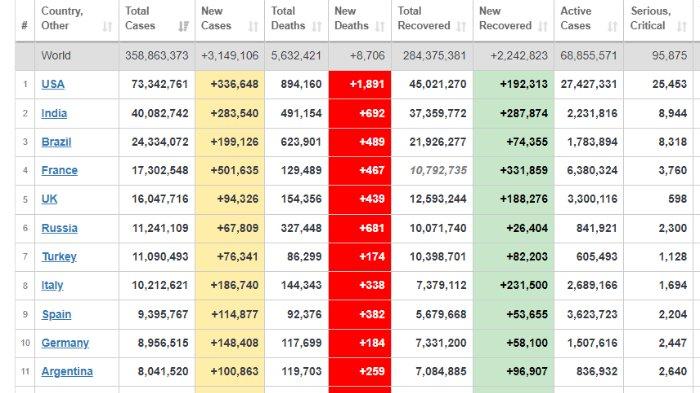Sort by Serious, Critical arrows icon
The height and width of the screenshot is (393, 700).
(x=682, y=27)
